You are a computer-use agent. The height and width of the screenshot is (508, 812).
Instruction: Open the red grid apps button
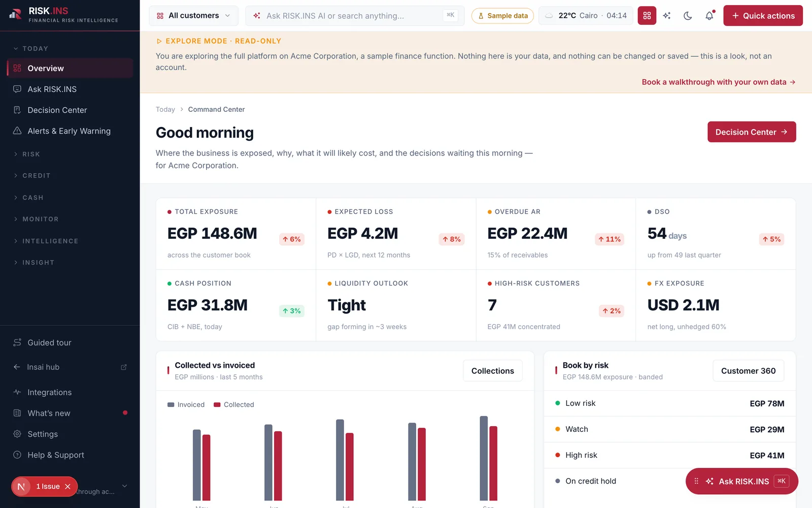(x=647, y=16)
